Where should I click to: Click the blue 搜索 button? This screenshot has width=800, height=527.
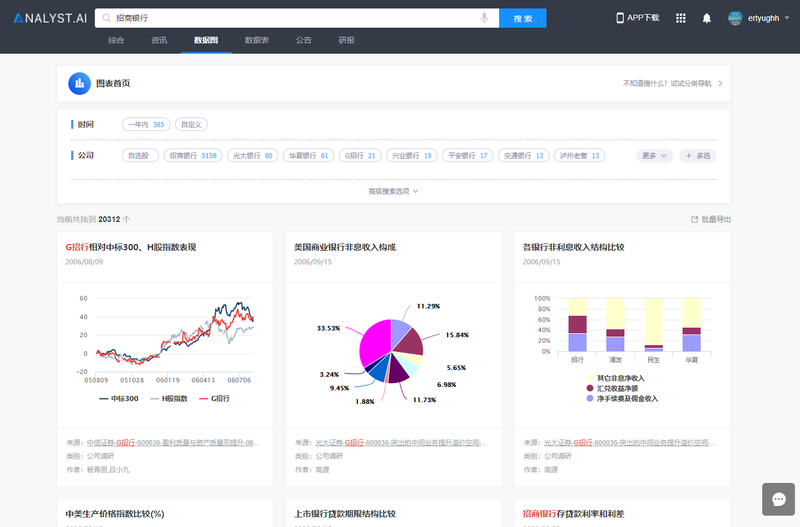tap(522, 18)
